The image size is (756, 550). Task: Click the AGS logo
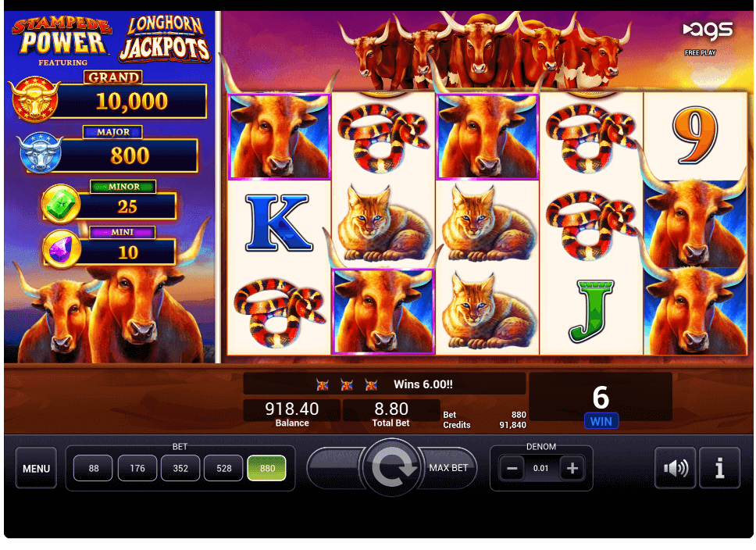tap(708, 30)
